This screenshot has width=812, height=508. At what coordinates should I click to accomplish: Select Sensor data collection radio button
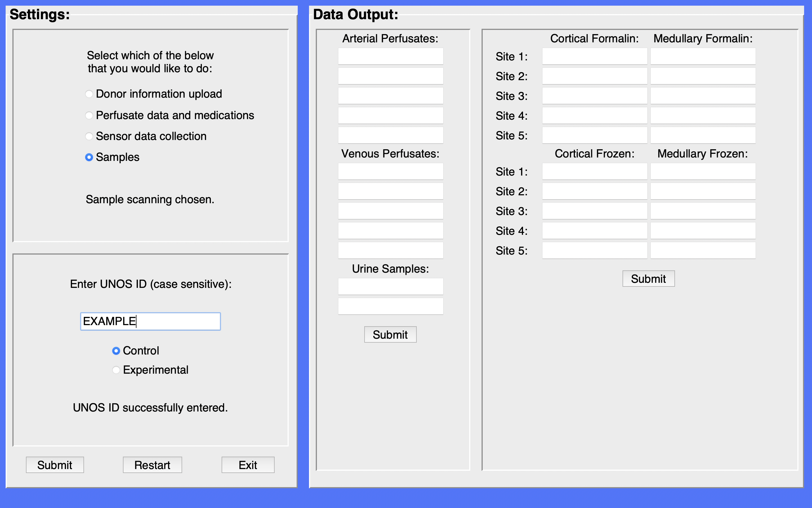89,136
